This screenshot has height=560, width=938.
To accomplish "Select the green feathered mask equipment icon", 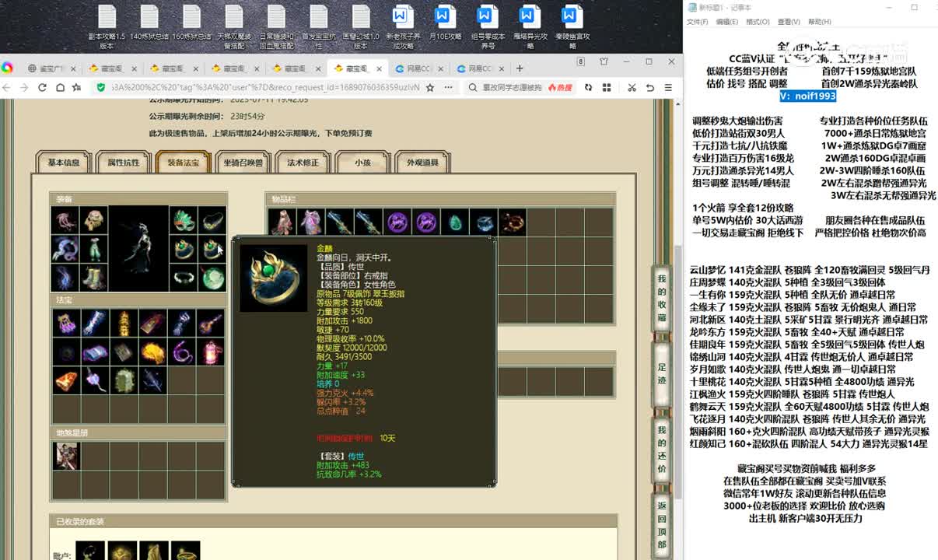I will click(184, 221).
